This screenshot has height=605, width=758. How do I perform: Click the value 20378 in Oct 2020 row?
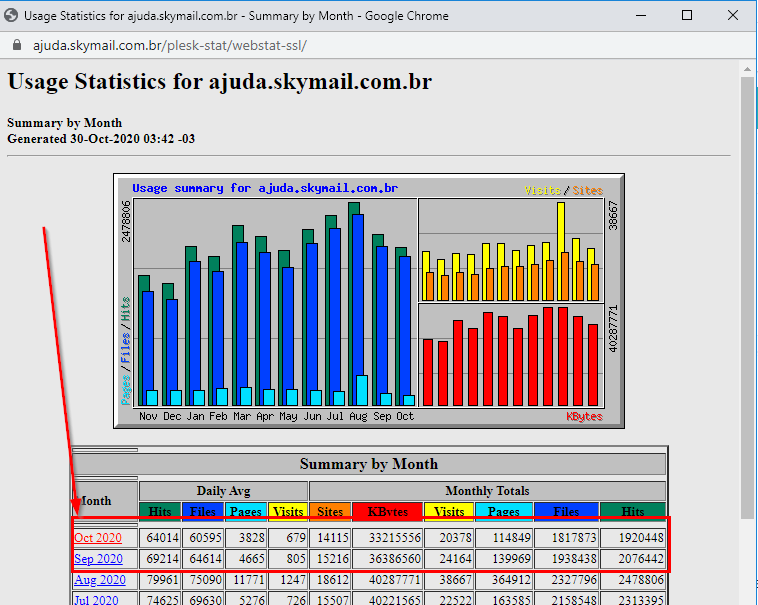click(x=455, y=538)
